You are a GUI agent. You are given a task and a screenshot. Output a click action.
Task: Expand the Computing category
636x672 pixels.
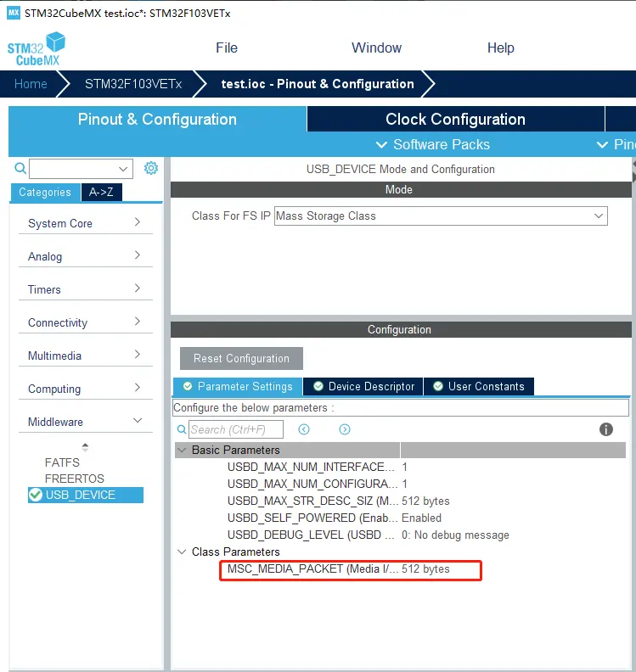tap(138, 388)
